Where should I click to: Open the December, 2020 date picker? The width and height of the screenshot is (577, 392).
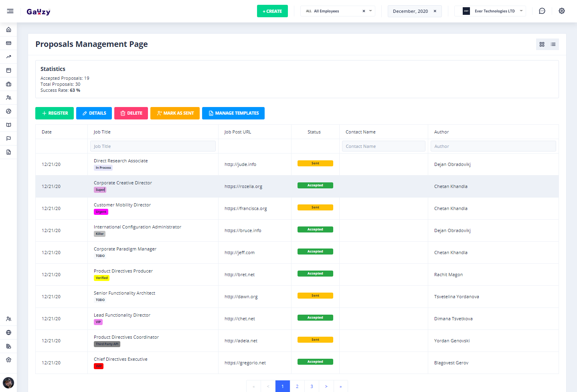coord(410,11)
